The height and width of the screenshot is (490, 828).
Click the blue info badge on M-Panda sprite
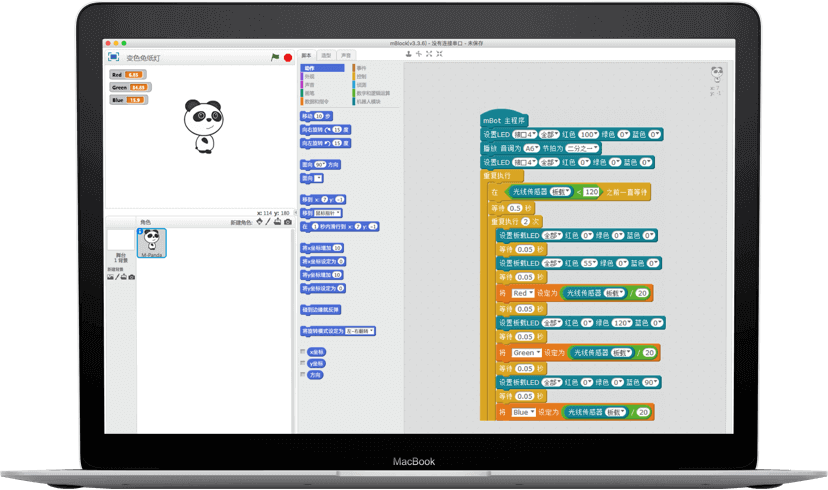[140, 231]
